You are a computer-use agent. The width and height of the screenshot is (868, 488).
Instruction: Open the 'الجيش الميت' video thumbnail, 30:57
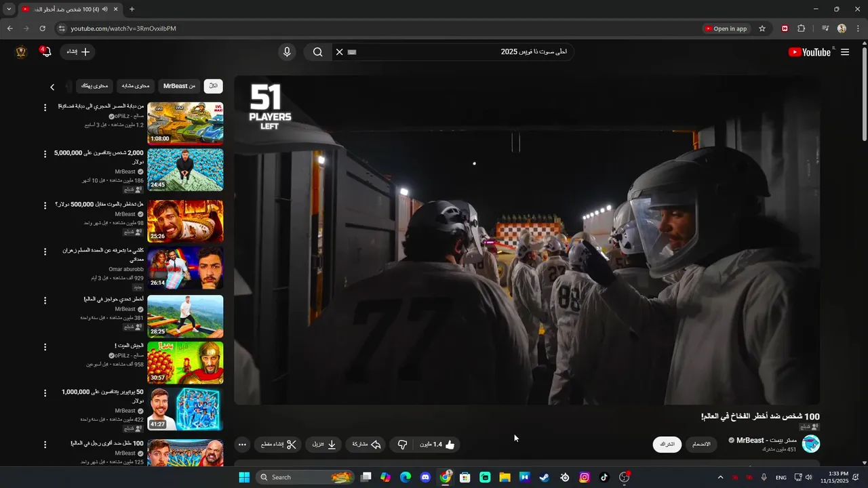click(185, 363)
